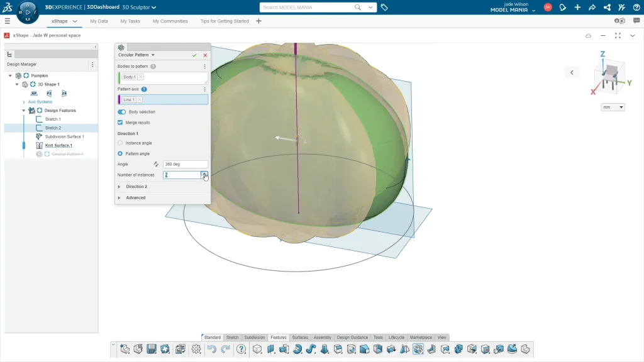This screenshot has width=644, height=362.
Task: Uncheck the Merge results checkbox
Action: pyautogui.click(x=121, y=123)
